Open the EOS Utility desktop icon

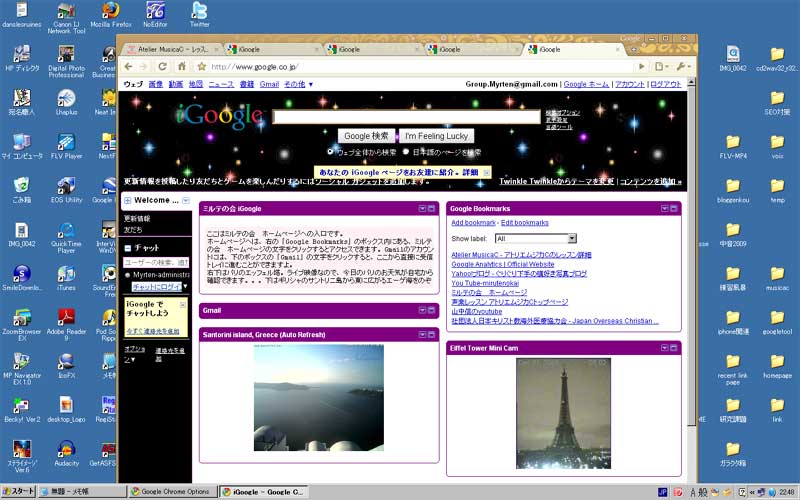pos(66,190)
